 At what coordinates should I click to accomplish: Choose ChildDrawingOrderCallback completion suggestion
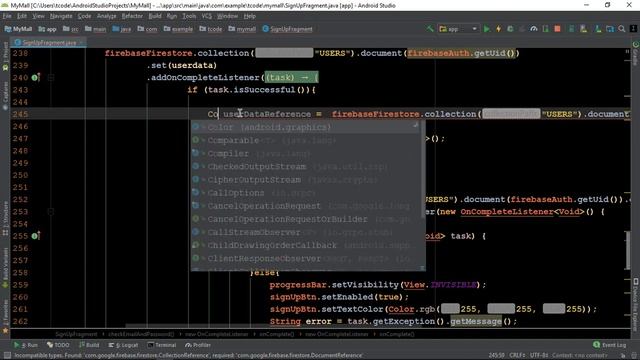305,245
